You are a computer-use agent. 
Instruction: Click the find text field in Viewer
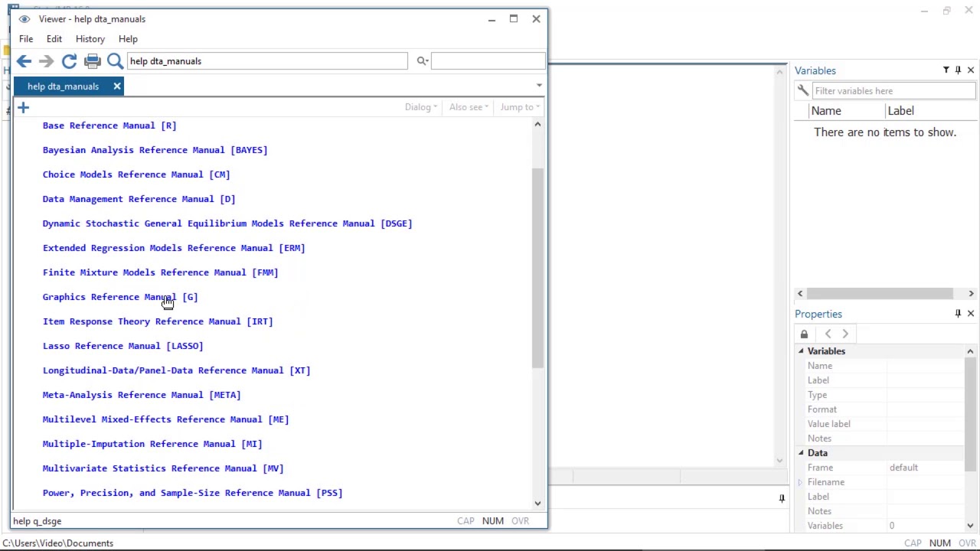[488, 61]
